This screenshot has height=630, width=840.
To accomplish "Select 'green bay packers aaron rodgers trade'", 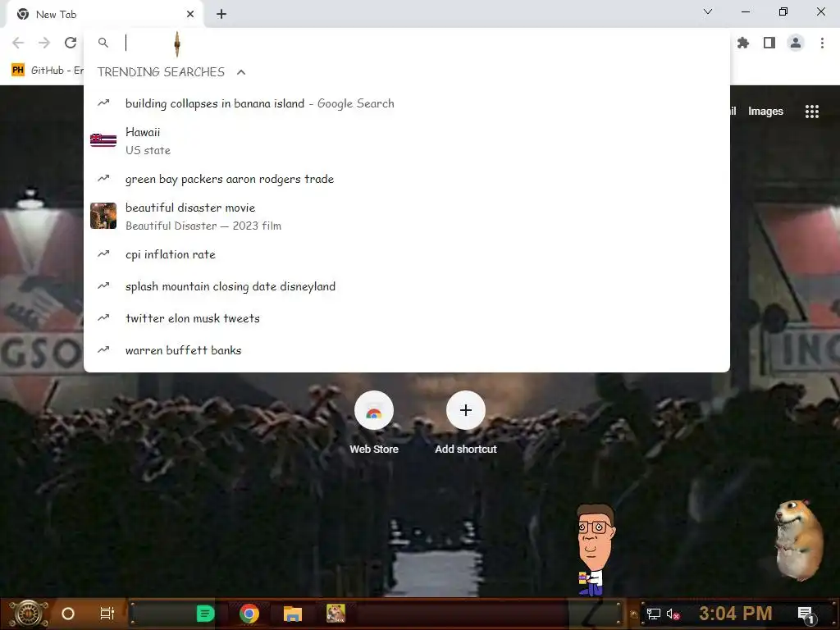I will click(407, 179).
